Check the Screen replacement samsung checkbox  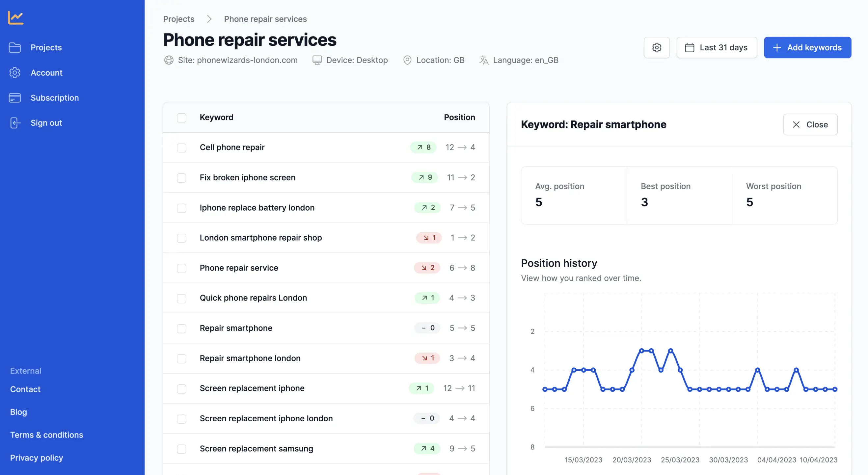(x=182, y=449)
